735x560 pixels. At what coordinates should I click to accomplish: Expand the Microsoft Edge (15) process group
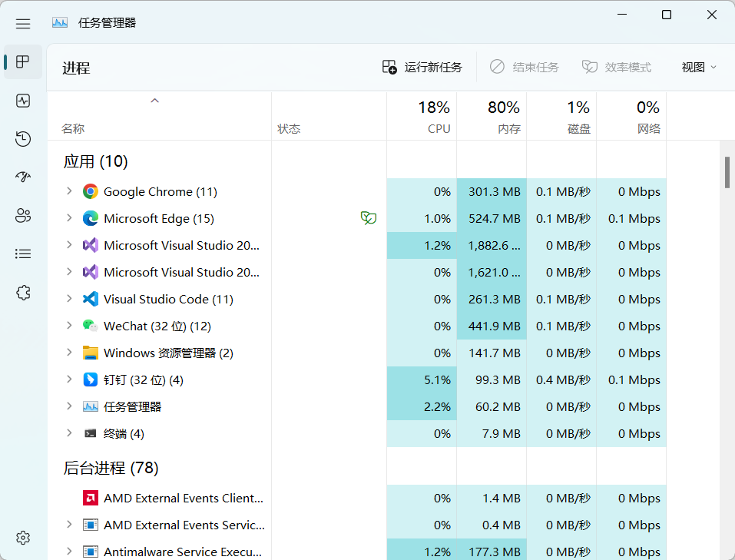[69, 217]
